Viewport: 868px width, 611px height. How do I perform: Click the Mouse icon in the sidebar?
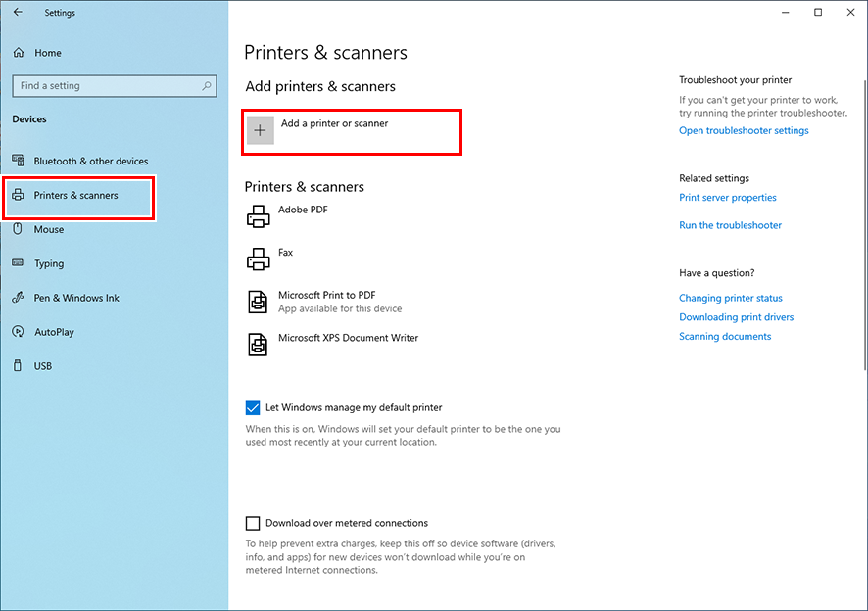tap(19, 229)
